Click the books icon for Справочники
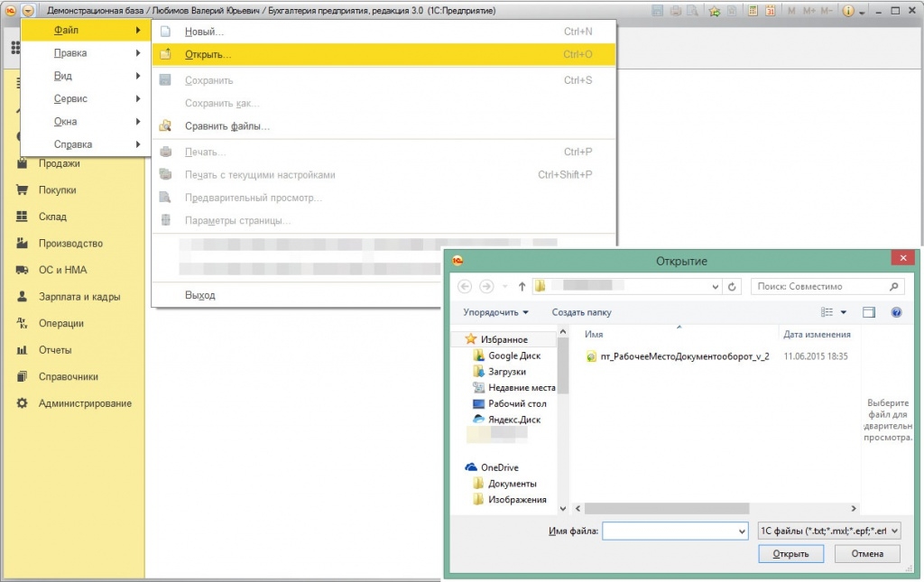Viewport: 924px width, 582px height. click(22, 376)
